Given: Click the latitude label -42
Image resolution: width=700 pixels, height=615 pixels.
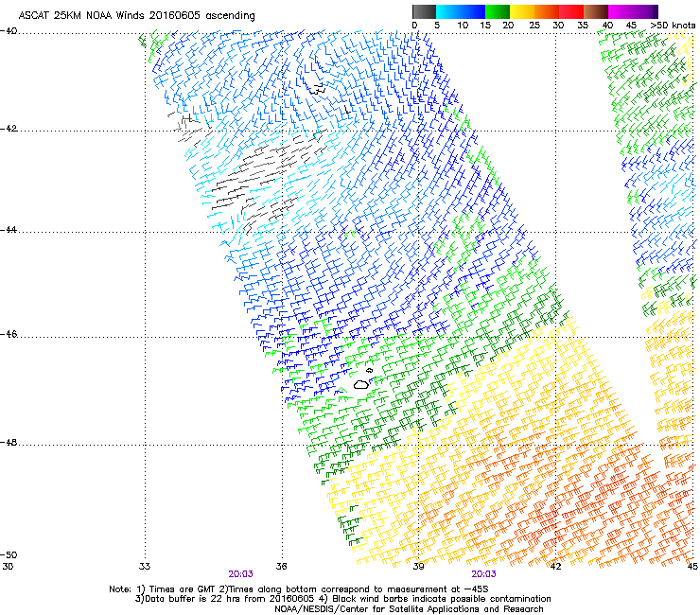Looking at the screenshot, I should (x=9, y=129).
